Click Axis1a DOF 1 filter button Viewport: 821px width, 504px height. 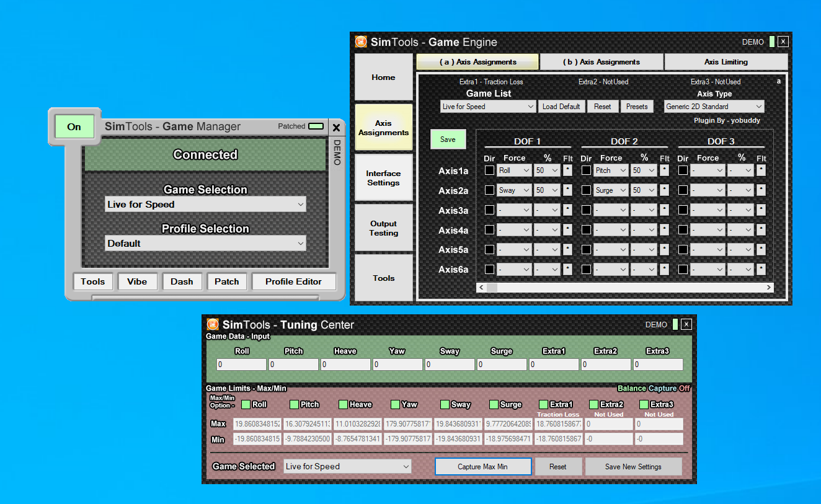(567, 170)
